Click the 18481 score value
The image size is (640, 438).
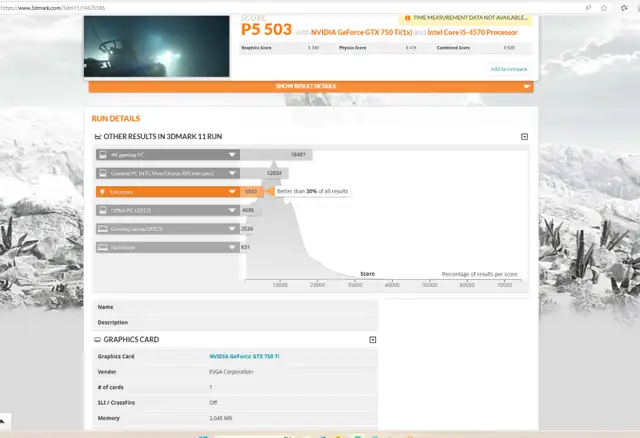point(298,155)
